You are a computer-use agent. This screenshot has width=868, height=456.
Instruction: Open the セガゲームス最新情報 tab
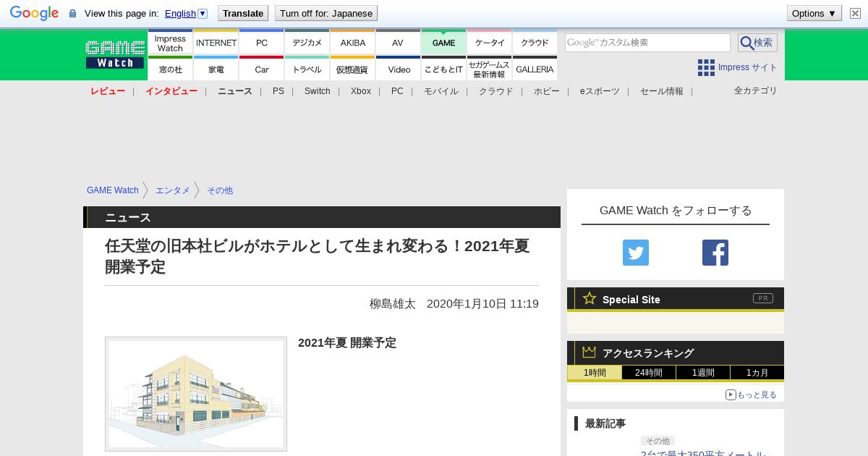pyautogui.click(x=490, y=69)
